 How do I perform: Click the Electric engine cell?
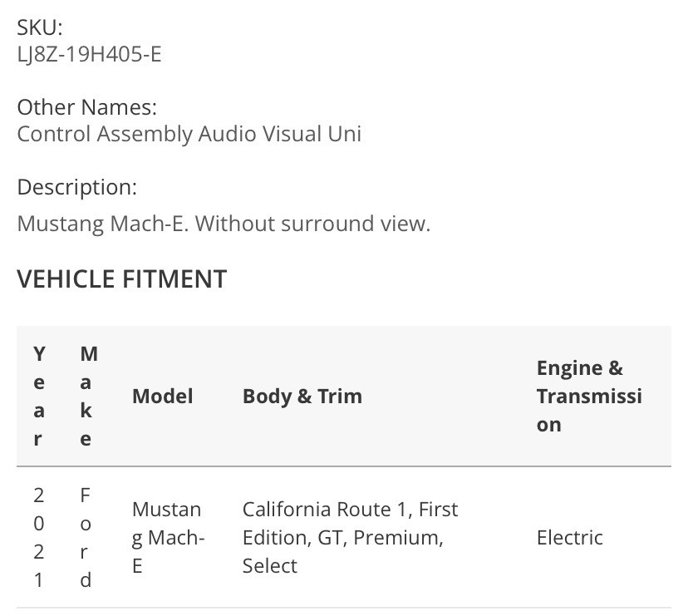(x=569, y=538)
